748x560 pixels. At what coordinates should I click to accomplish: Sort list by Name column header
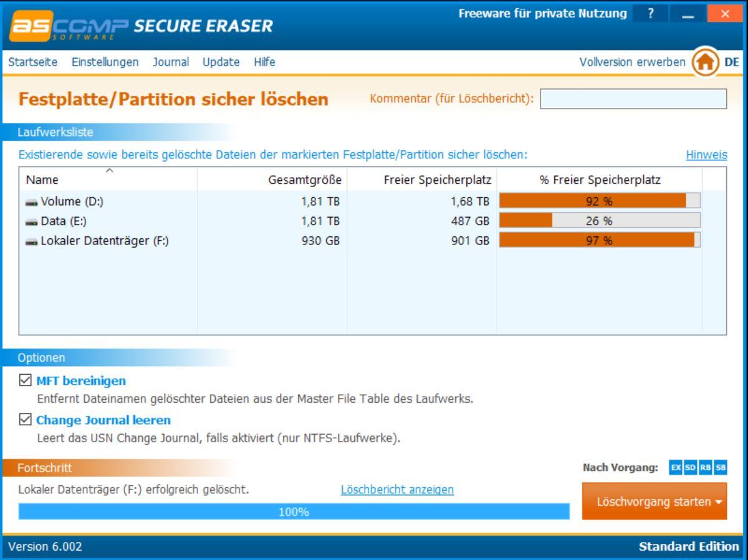[108, 180]
